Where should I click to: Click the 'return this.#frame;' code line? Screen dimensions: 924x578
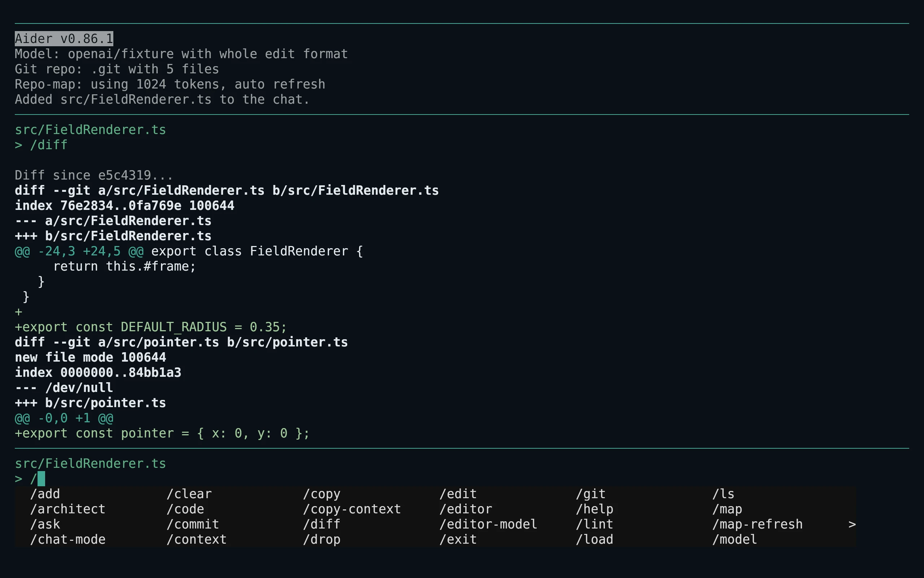[x=125, y=267]
